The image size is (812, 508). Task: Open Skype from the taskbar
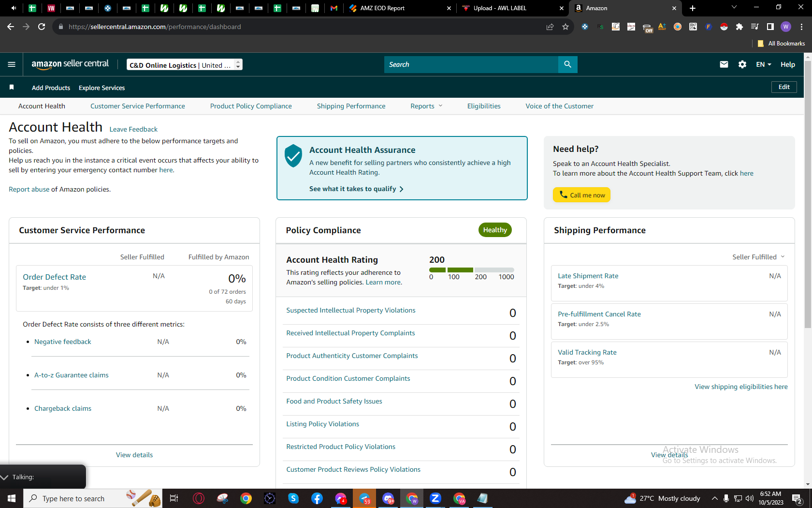coord(293,498)
